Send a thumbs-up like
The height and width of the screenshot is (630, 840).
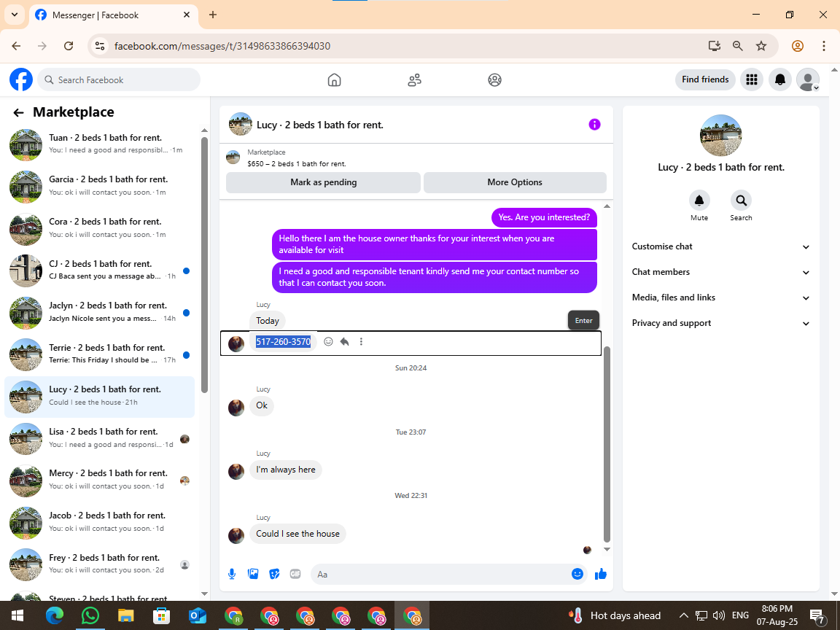[601, 575]
